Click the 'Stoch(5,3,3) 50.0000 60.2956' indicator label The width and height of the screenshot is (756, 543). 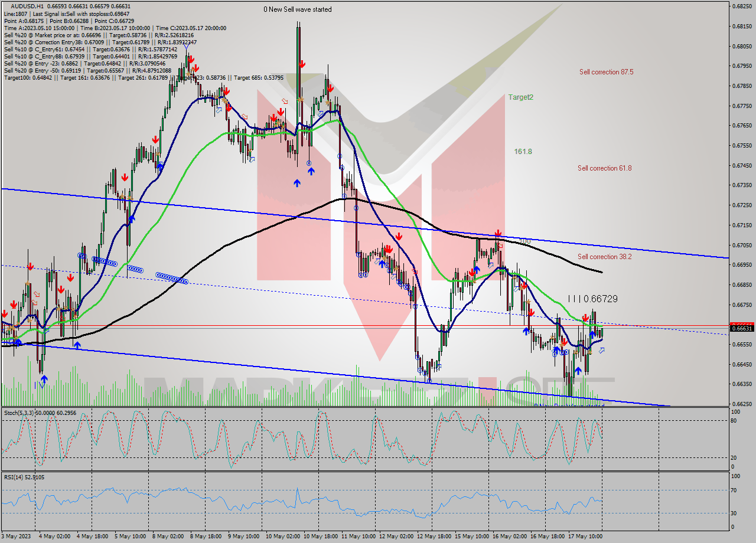coord(40,413)
